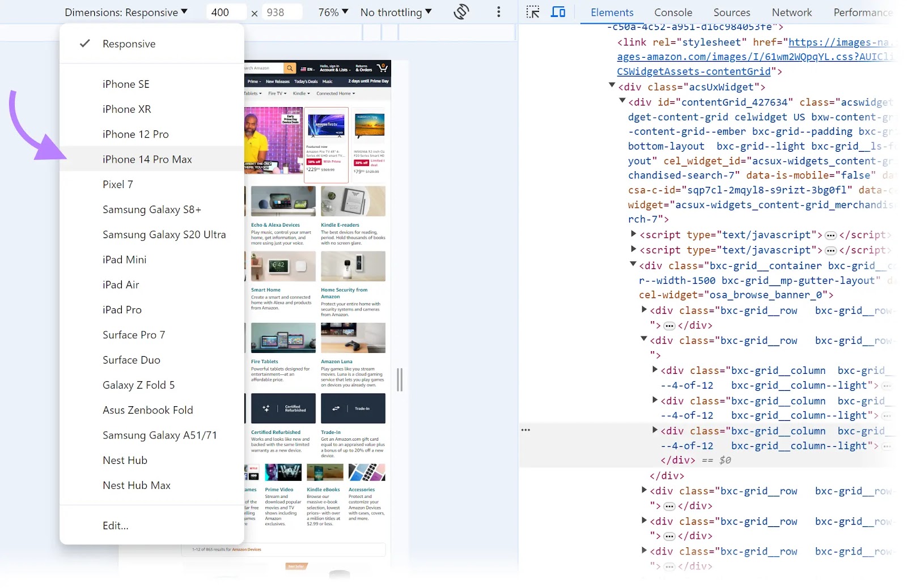Click Edit... at the bottom of device list
This screenshot has width=907, height=588.
tap(115, 526)
